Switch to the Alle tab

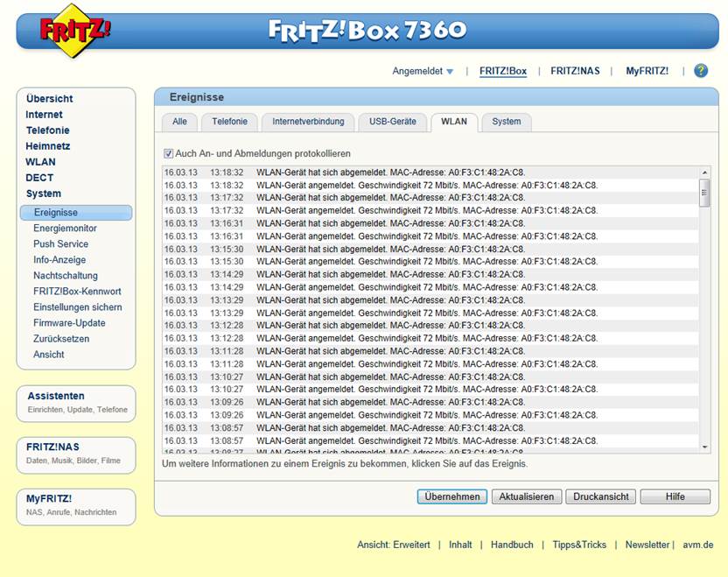179,122
